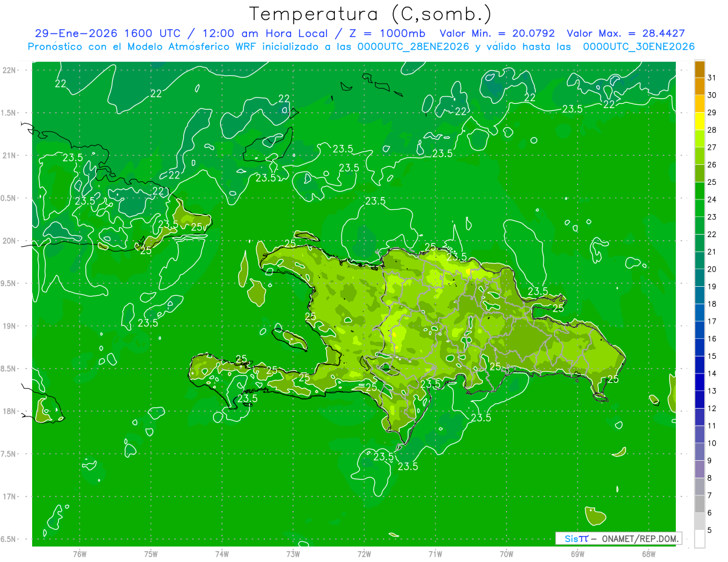Select 'Valor Min. = 20.0792' text
Viewport: 728px width, 562px height.
coord(497,33)
